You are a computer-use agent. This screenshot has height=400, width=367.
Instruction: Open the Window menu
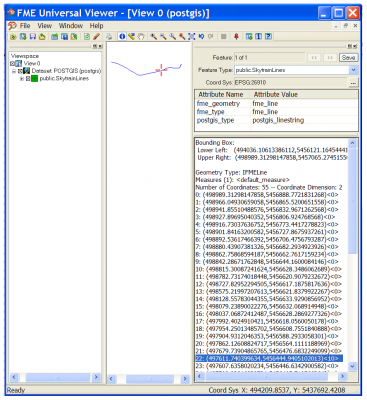pyautogui.click(x=71, y=26)
